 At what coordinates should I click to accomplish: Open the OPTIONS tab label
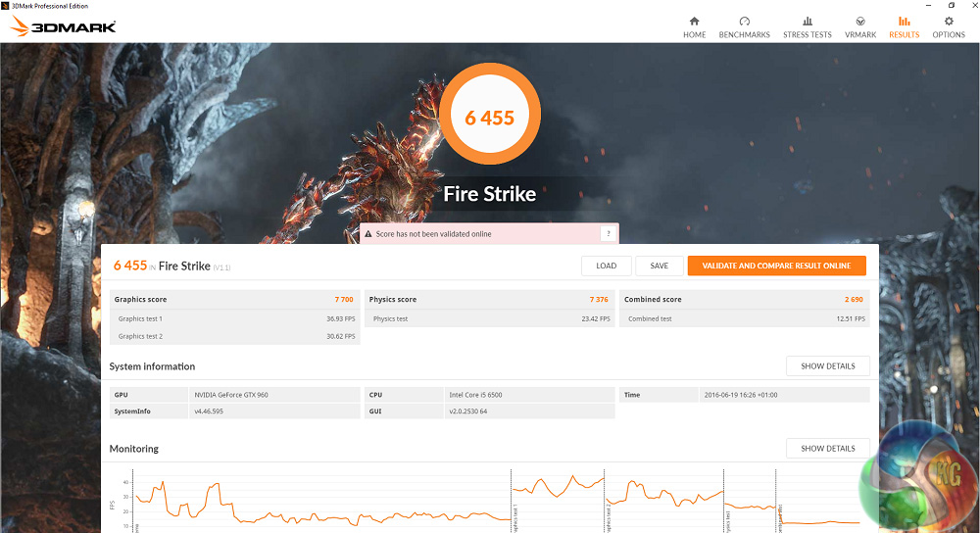point(949,35)
